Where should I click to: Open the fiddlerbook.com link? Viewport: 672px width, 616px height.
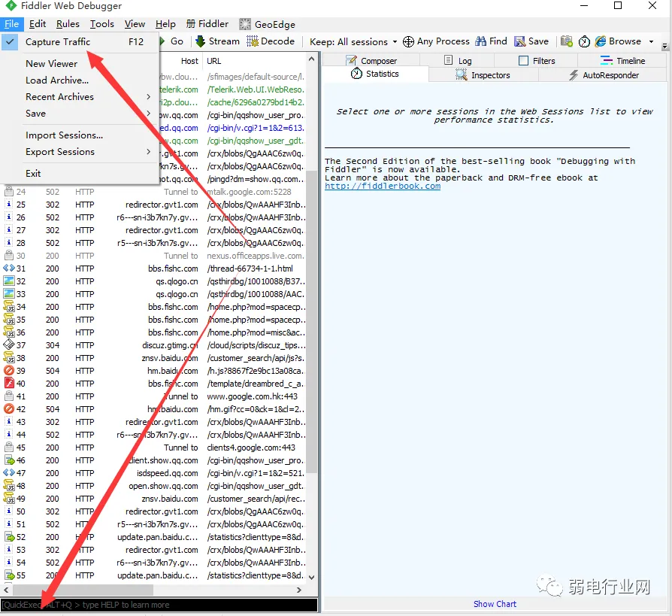tap(383, 187)
